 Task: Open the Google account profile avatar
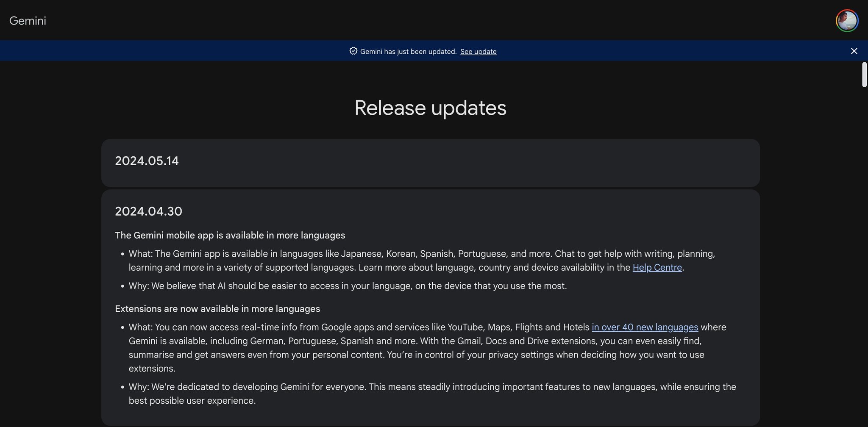(x=847, y=20)
